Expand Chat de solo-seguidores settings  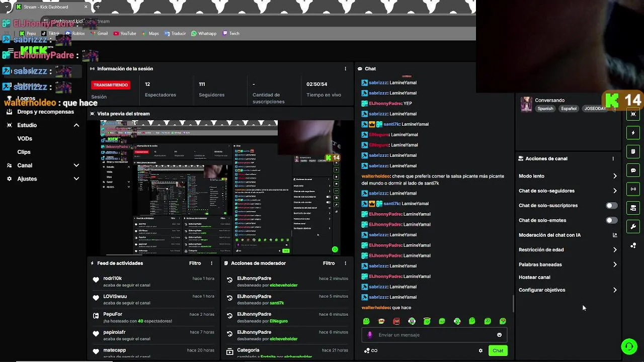point(615,191)
